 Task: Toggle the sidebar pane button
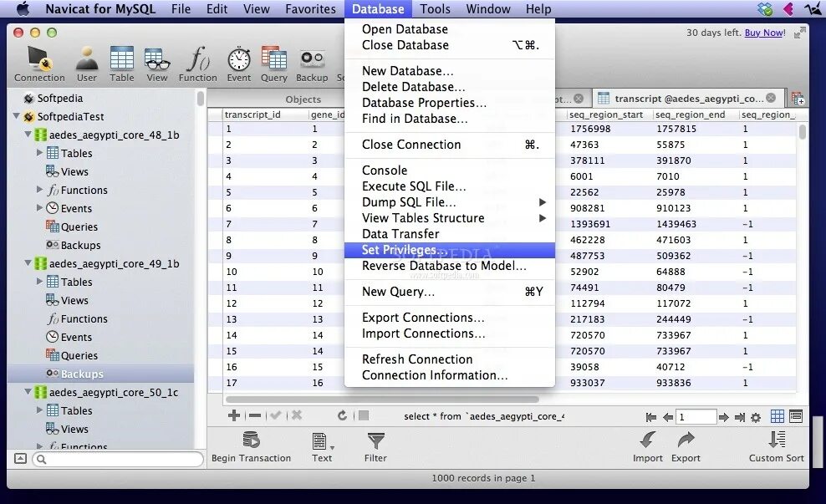coord(20,459)
